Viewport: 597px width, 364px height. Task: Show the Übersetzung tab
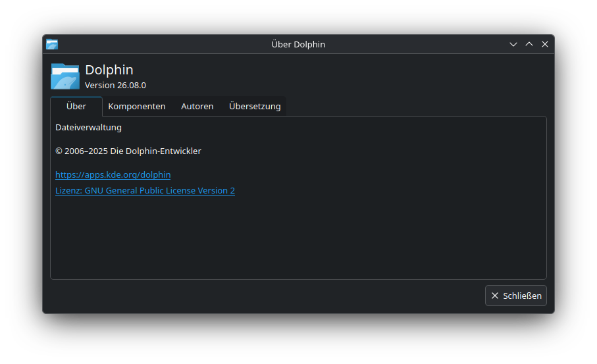(255, 106)
